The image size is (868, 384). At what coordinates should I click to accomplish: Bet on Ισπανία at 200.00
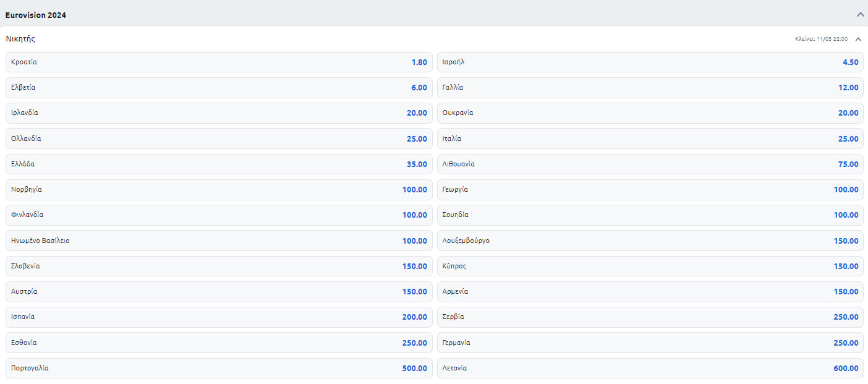tap(219, 317)
